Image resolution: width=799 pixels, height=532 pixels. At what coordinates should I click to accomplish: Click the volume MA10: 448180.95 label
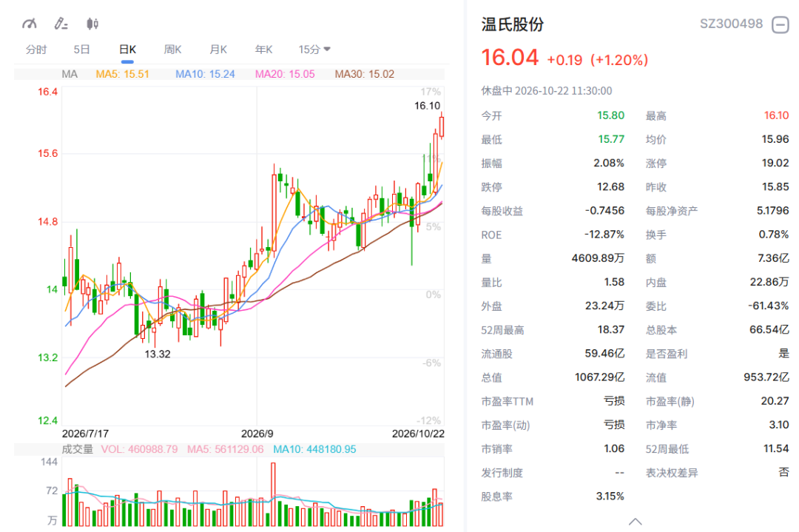[314, 449]
